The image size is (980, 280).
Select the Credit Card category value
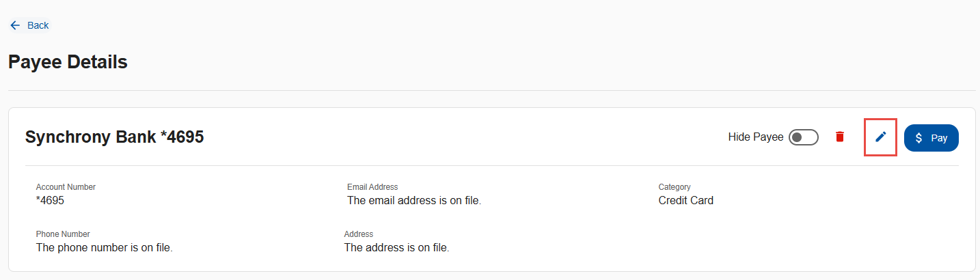(686, 201)
